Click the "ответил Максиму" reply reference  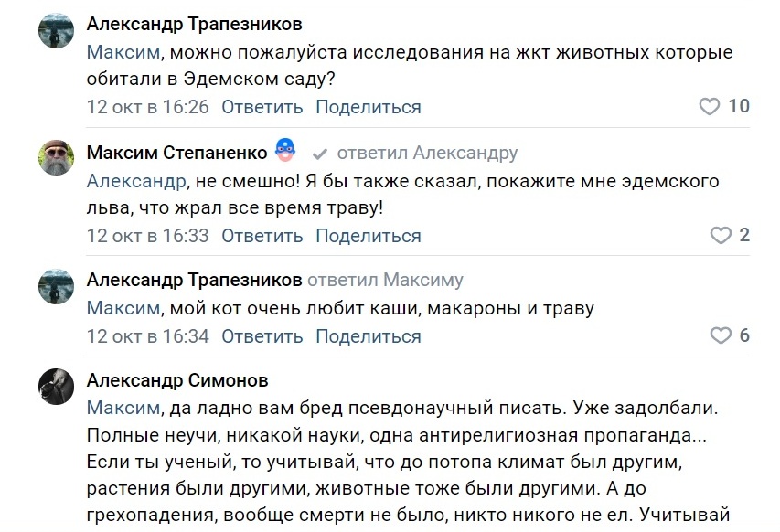click(x=385, y=280)
